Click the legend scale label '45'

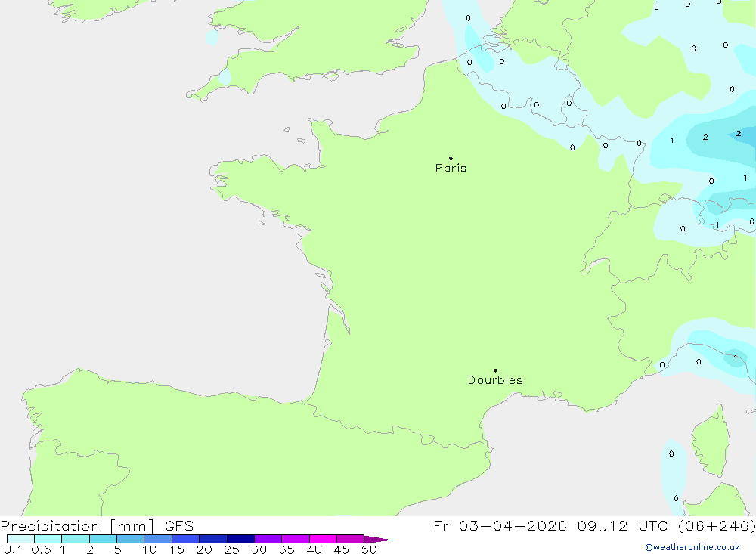(342, 549)
